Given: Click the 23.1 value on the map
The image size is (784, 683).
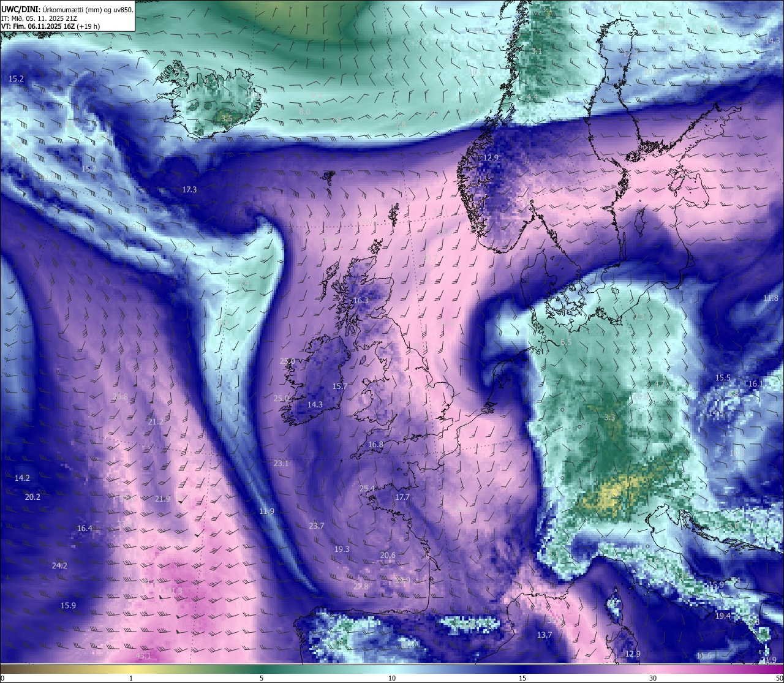Looking at the screenshot, I should [x=281, y=464].
